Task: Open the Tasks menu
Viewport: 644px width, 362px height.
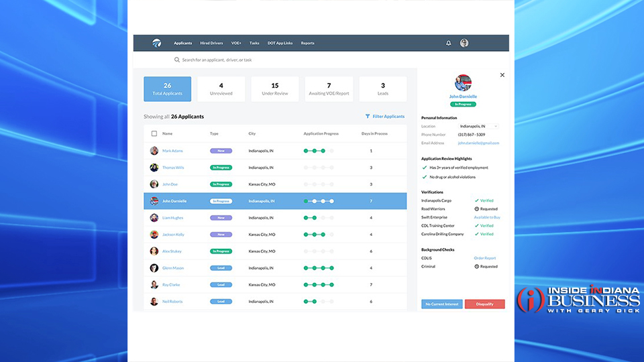Action: 254,43
